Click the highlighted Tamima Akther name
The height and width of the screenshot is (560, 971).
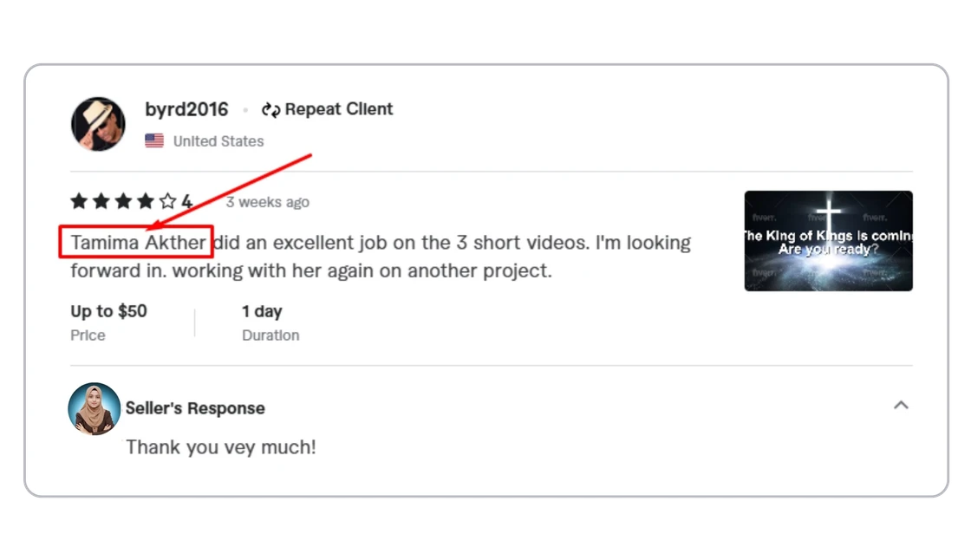tap(138, 242)
